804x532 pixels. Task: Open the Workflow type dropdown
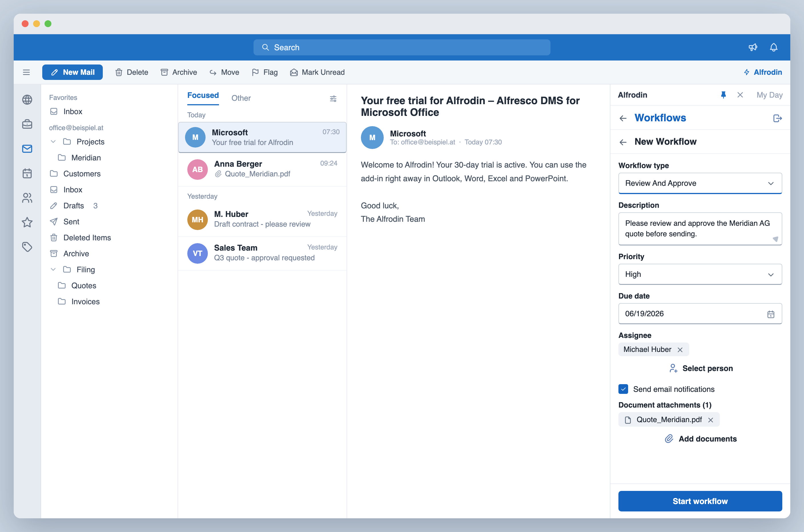click(700, 183)
